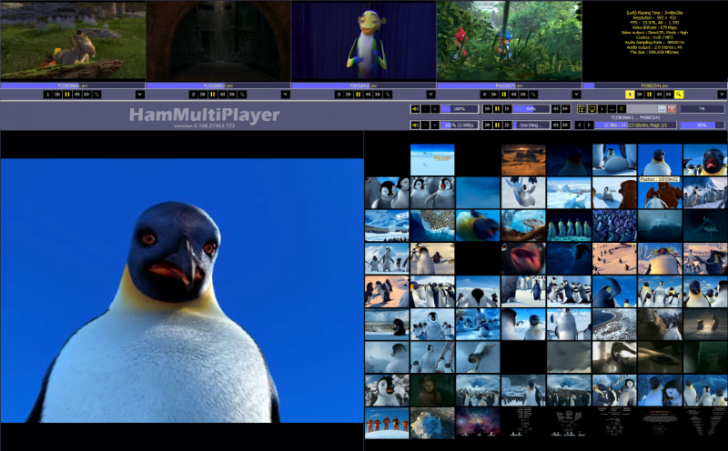This screenshot has width=728, height=451.
Task: Expand player 3 dropdown arrow
Action: click(431, 94)
